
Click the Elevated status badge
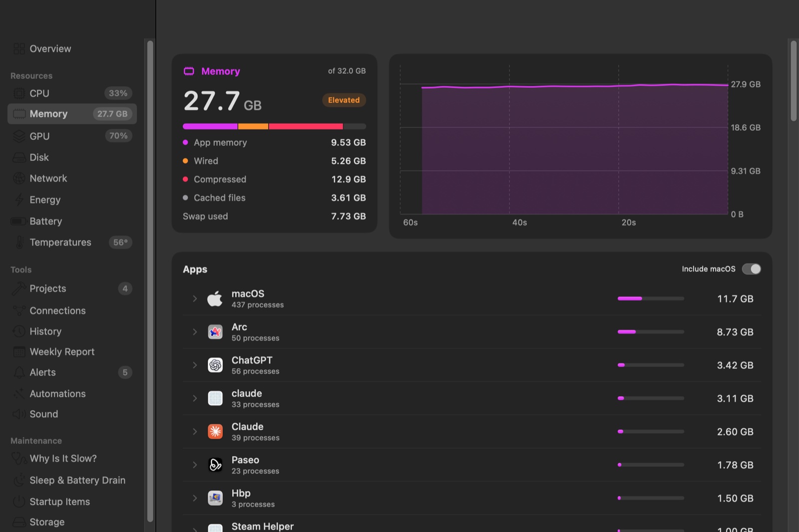coord(344,100)
